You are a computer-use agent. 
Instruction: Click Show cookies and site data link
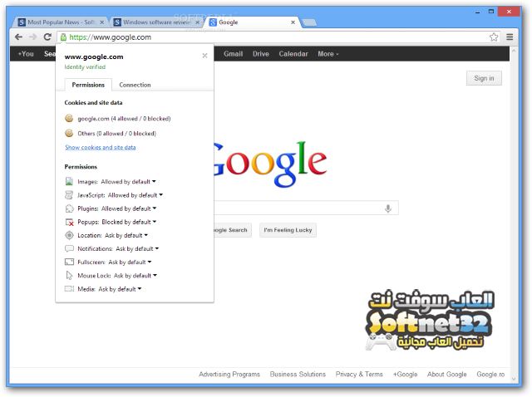coord(101,148)
